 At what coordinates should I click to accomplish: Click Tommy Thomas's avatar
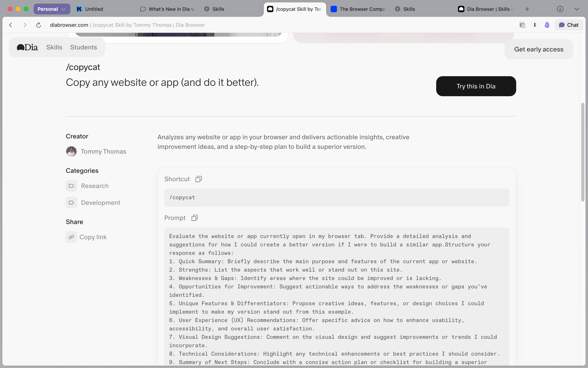(x=71, y=151)
